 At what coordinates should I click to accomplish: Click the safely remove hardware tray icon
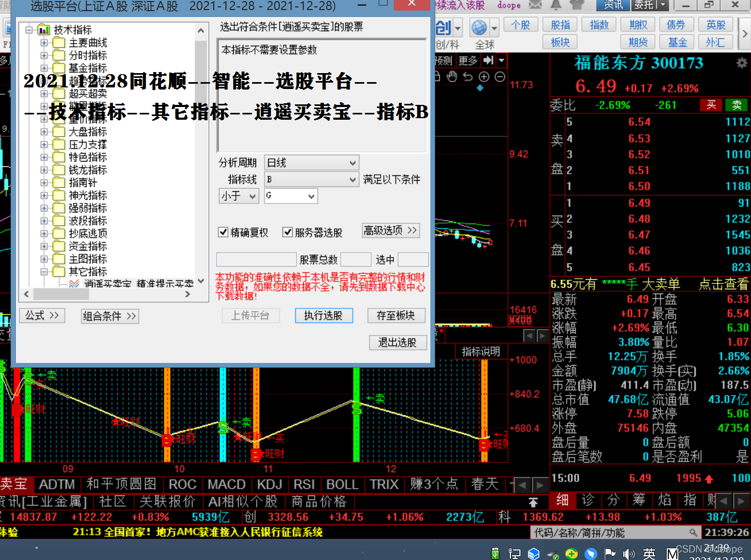pyautogui.click(x=553, y=554)
